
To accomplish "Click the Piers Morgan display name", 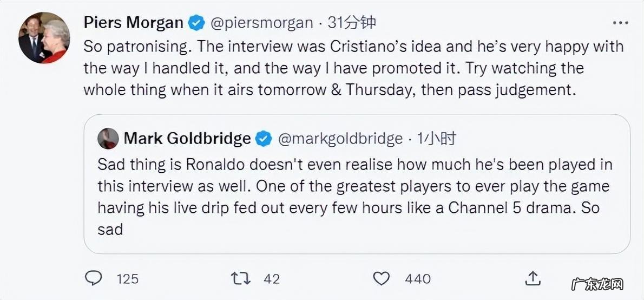I will [134, 23].
